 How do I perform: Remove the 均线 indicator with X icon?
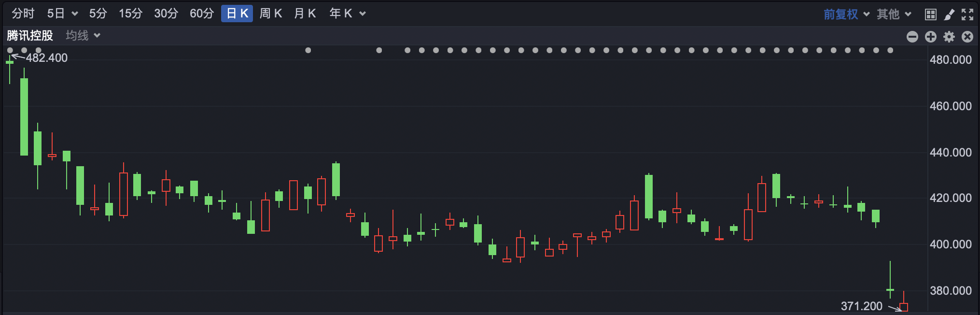tap(967, 37)
